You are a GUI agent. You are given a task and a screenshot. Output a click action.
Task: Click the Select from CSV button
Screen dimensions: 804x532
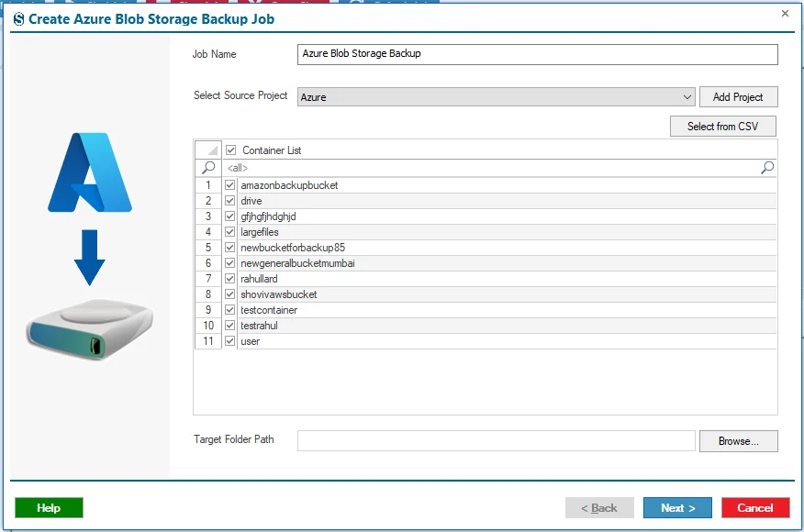point(723,126)
